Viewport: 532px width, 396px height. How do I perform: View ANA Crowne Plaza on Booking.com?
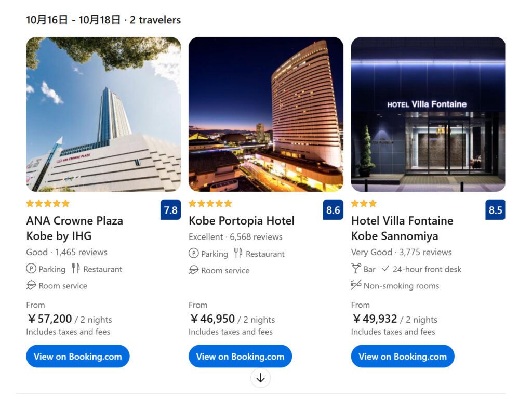point(77,357)
